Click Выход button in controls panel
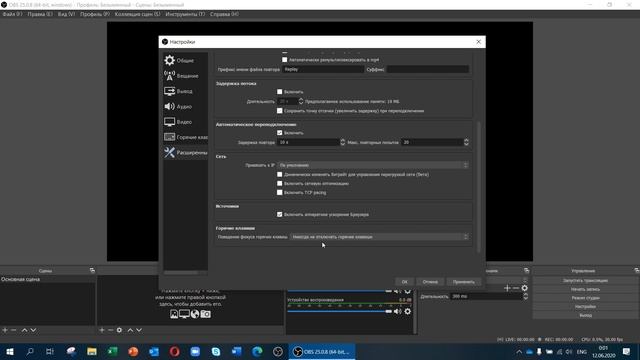 point(585,315)
